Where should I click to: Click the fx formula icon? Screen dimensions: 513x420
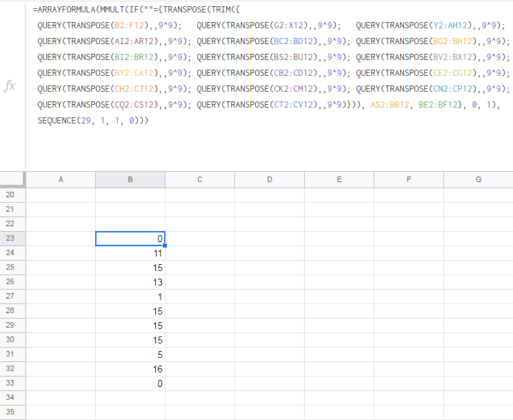pyautogui.click(x=10, y=86)
